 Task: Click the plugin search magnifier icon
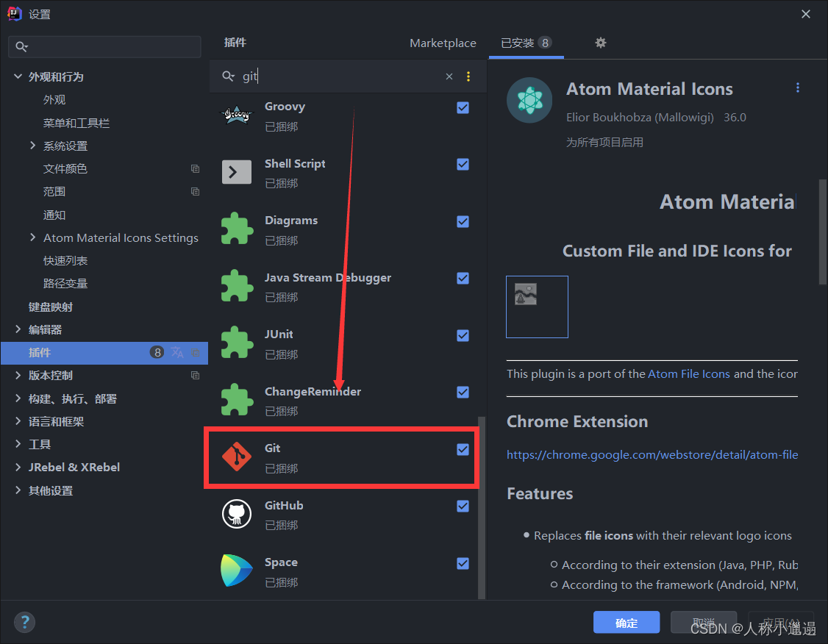pyautogui.click(x=228, y=76)
